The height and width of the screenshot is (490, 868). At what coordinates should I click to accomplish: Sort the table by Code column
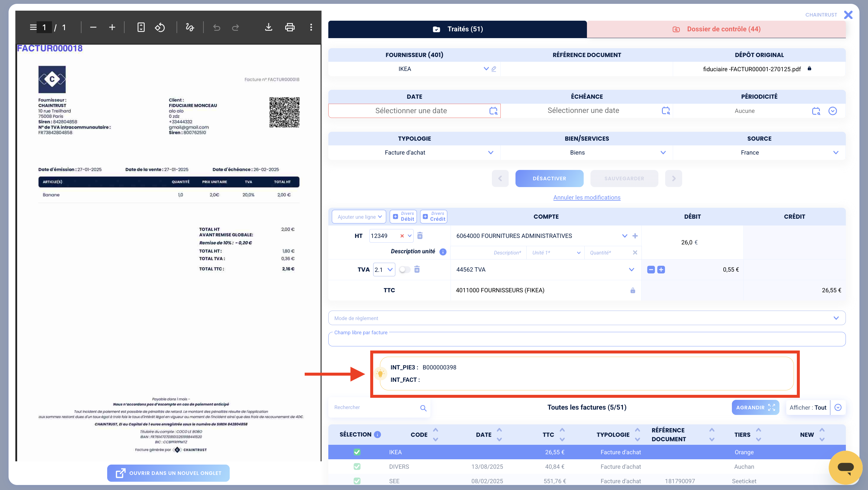pyautogui.click(x=435, y=435)
